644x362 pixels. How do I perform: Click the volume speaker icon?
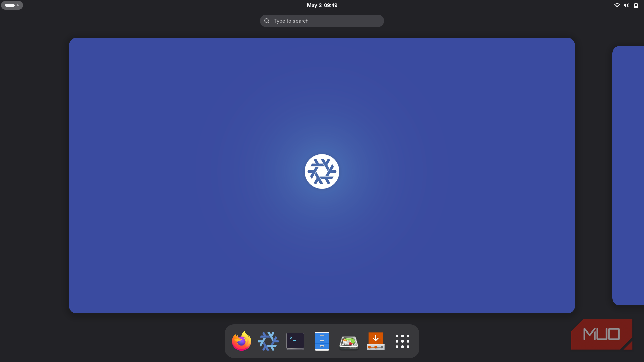pos(626,5)
